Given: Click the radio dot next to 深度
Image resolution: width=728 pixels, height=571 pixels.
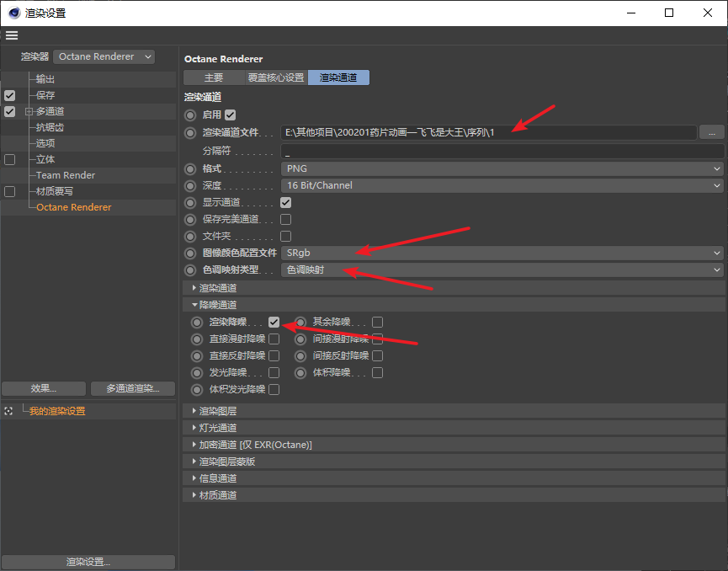Looking at the screenshot, I should (x=190, y=186).
